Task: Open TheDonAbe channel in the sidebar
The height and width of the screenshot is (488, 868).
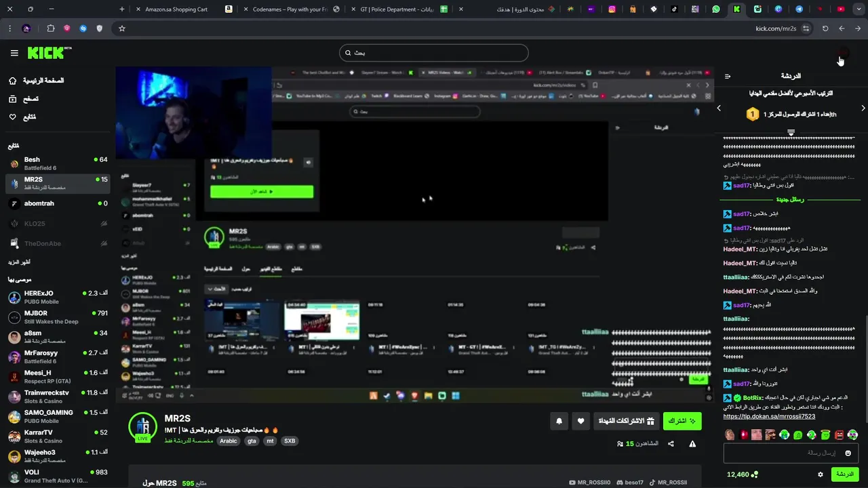Action: click(x=58, y=243)
